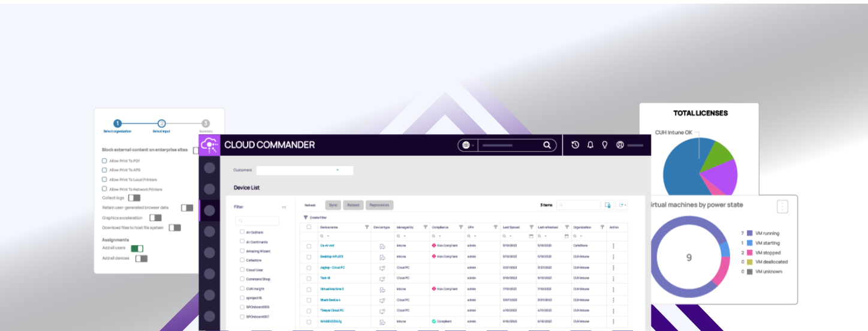Click the UPN column filter icon
Image resolution: width=868 pixels, height=331 pixels.
point(496,227)
